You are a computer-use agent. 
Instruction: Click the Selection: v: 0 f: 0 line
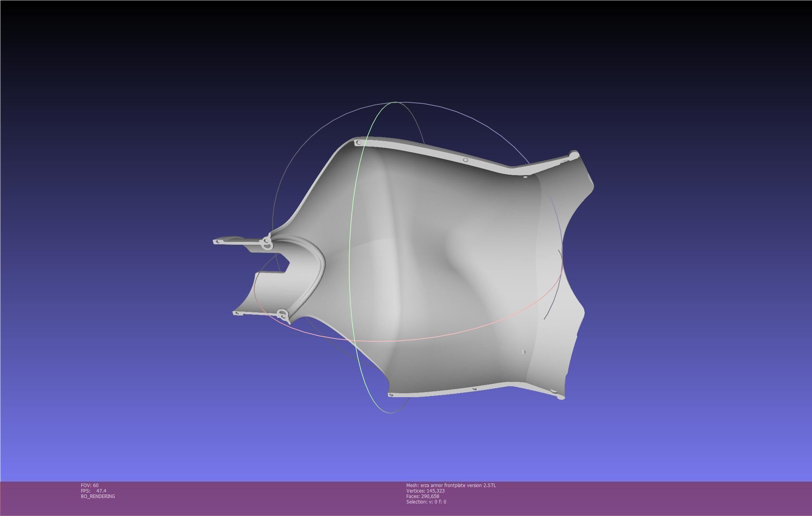click(426, 502)
